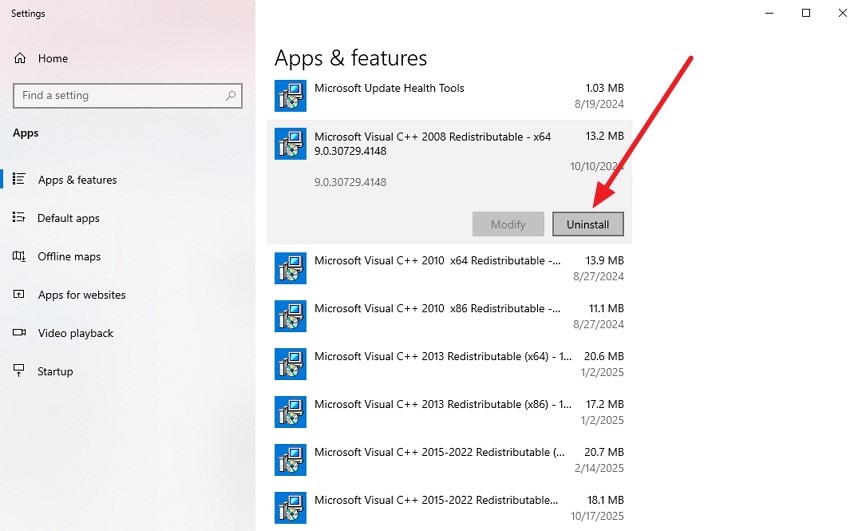Click the 20.6 MB size value
The height and width of the screenshot is (531, 850).
[x=604, y=356]
